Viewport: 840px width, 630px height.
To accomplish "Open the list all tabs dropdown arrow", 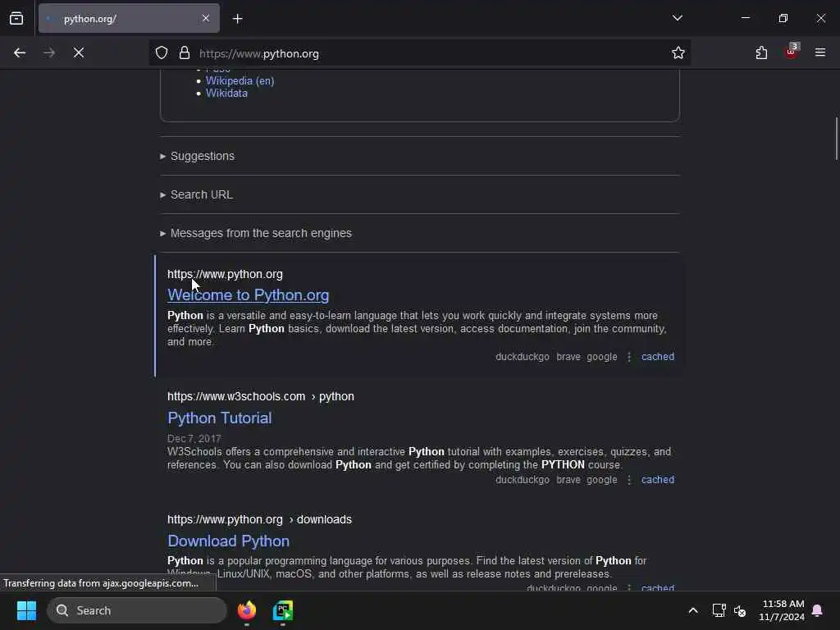I will [677, 18].
